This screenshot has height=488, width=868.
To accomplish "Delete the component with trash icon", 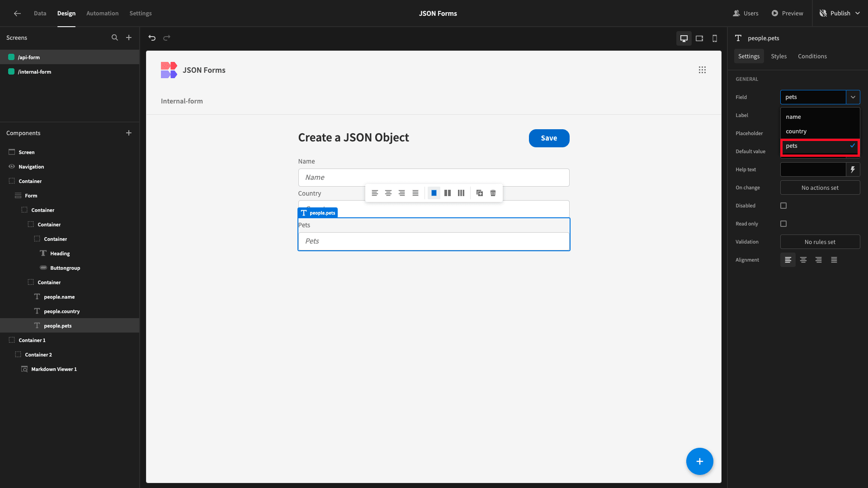I will coord(493,193).
